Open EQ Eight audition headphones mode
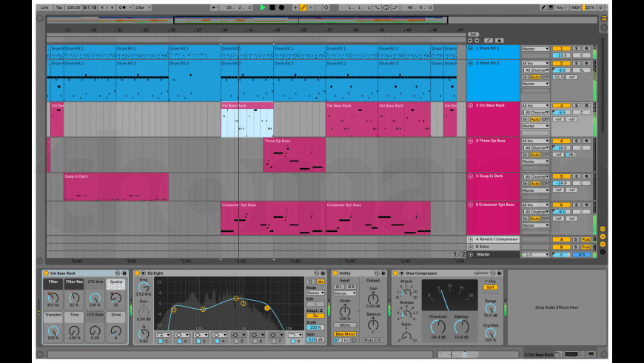The height and width of the screenshot is (363, 644). tap(310, 282)
